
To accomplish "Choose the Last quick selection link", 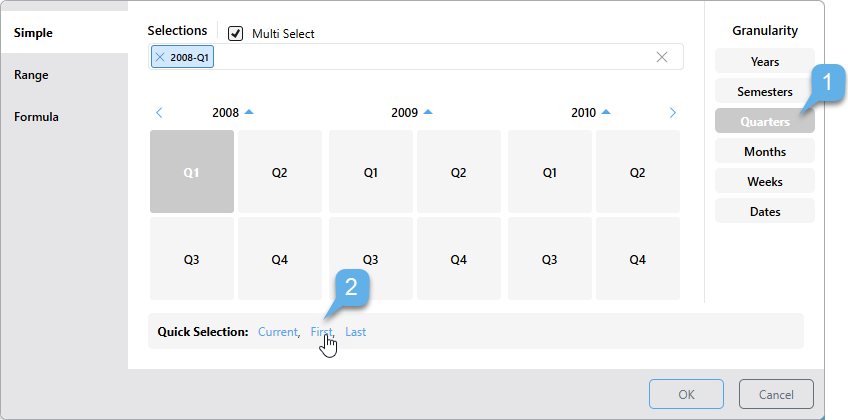I will tap(356, 332).
